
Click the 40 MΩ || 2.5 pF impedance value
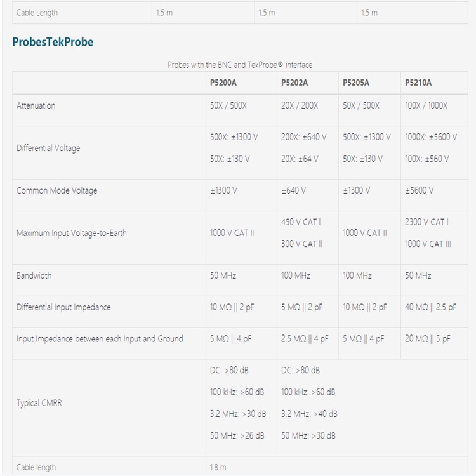pos(430,307)
